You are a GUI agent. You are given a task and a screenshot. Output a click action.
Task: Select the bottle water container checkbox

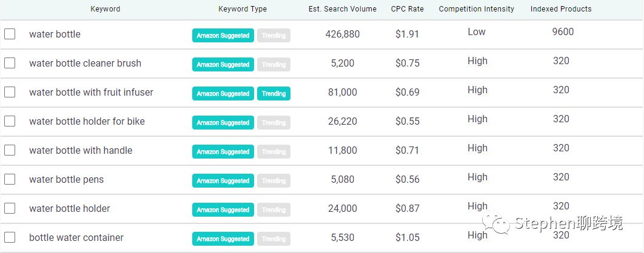tap(10, 237)
